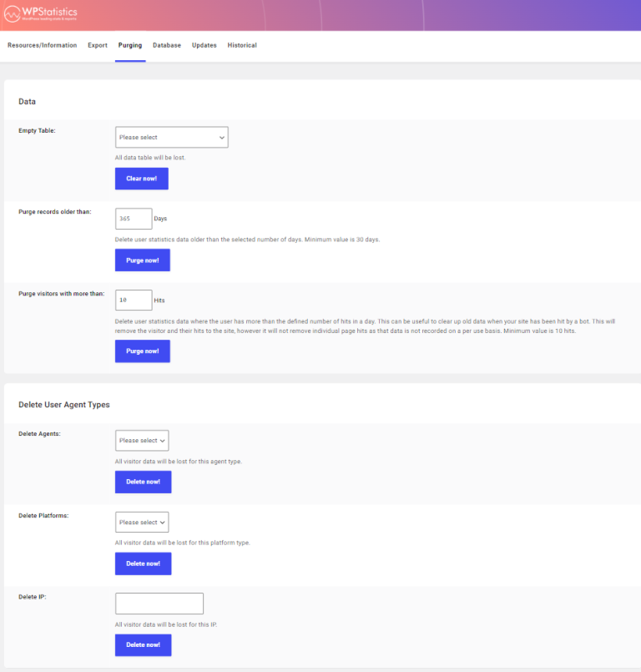Click Delete now! under Delete IP

click(x=143, y=645)
